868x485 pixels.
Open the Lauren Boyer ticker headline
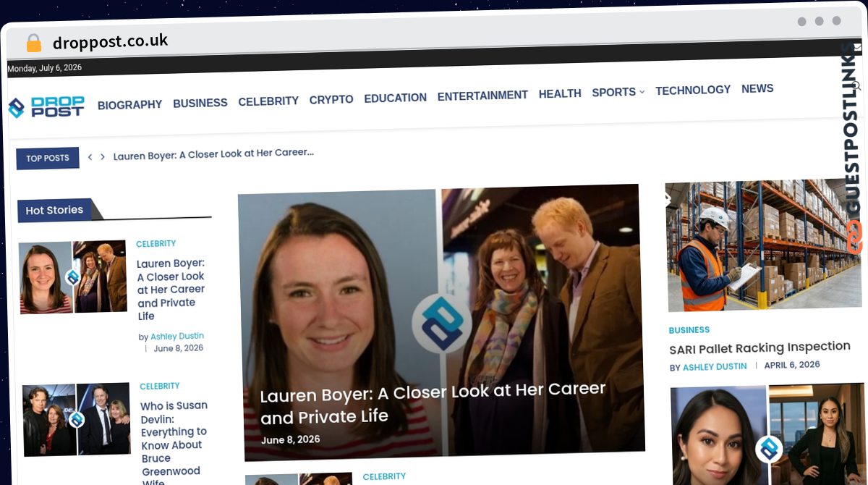coord(213,153)
